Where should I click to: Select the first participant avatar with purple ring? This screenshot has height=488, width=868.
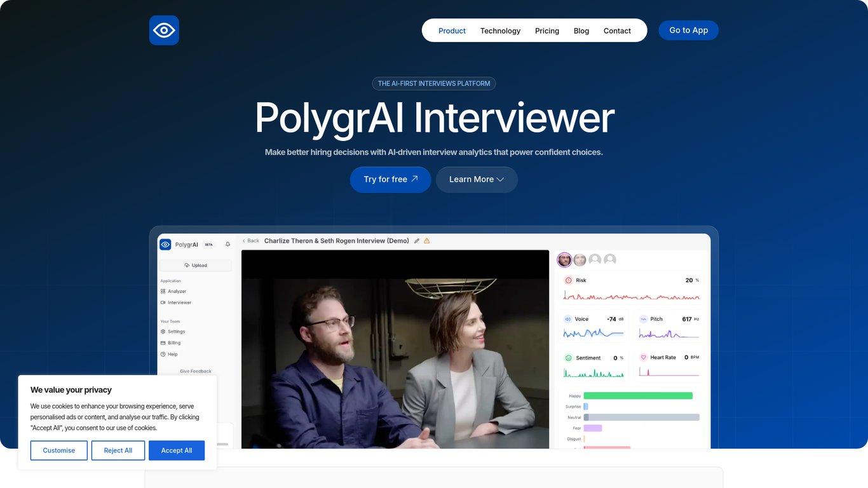[564, 259]
